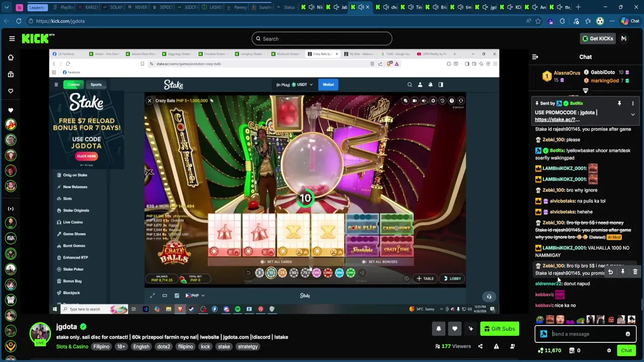The width and height of the screenshot is (644, 362).
Task: Open the Kick browse icon in sidebar
Action: click(11, 74)
